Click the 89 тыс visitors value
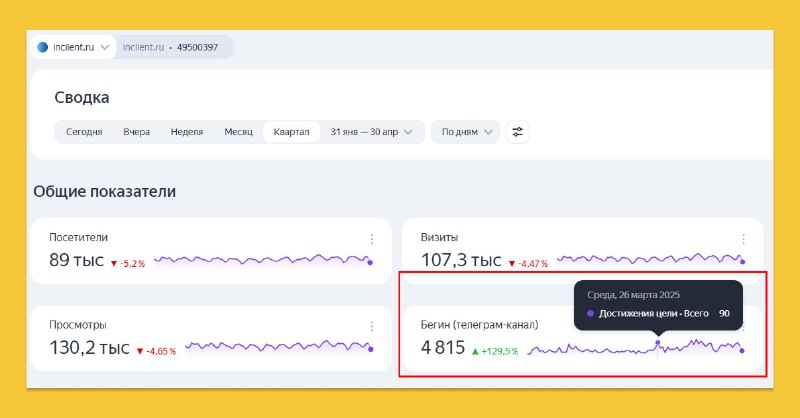Image resolution: width=800 pixels, height=418 pixels. (77, 260)
